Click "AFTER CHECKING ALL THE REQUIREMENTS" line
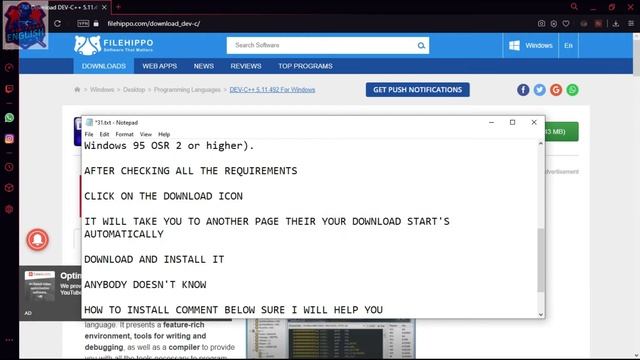 point(191,171)
